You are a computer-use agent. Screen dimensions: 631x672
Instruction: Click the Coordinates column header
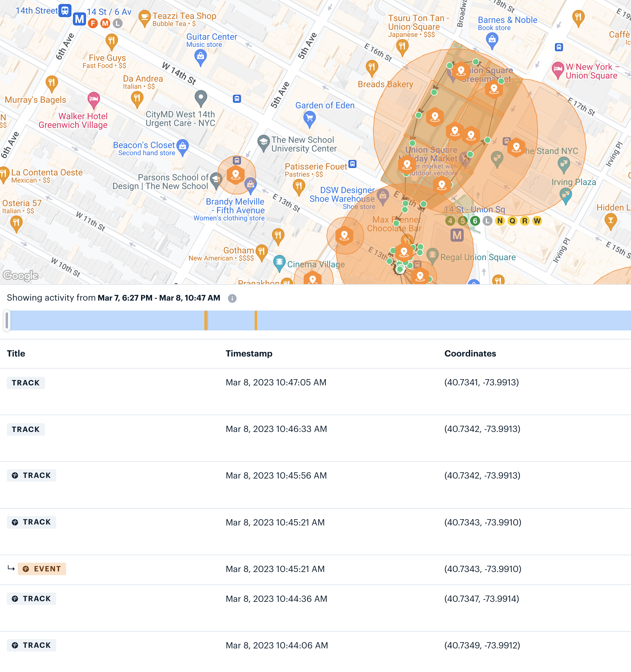pyautogui.click(x=470, y=354)
